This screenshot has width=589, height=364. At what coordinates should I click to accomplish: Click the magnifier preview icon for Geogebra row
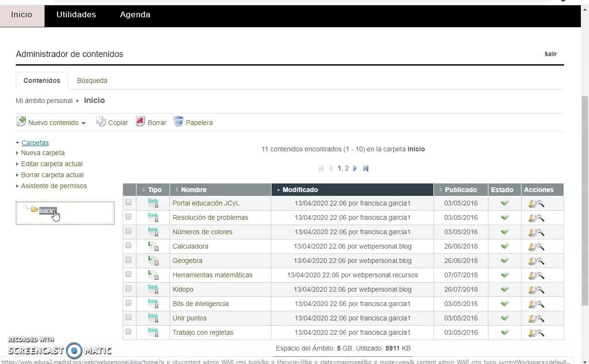click(x=541, y=261)
